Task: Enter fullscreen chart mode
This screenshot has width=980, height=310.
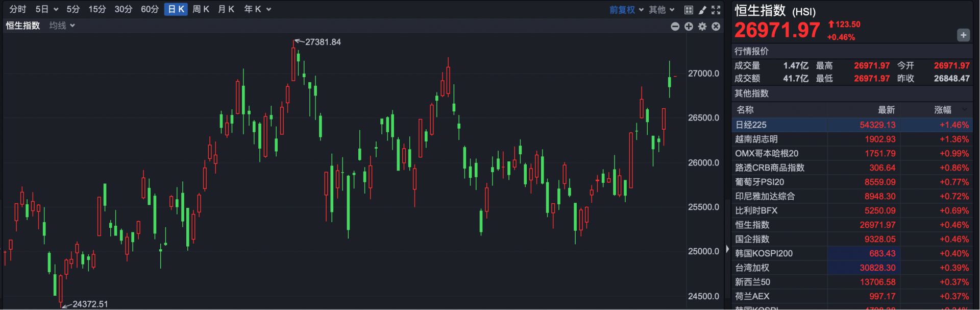Action: tap(716, 10)
